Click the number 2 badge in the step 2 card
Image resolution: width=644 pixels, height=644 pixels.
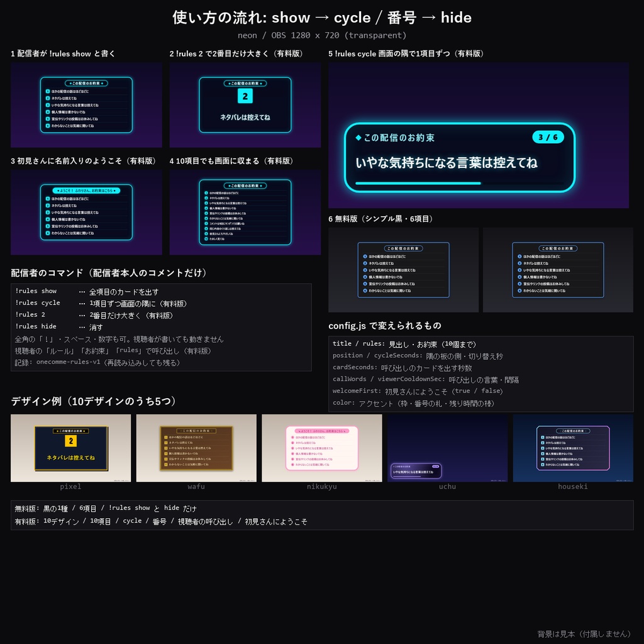[245, 96]
